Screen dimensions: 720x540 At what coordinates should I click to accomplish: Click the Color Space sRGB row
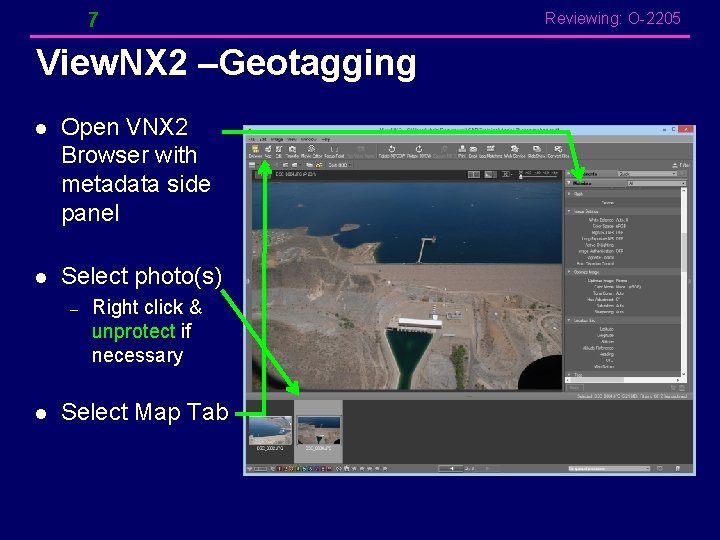click(609, 226)
